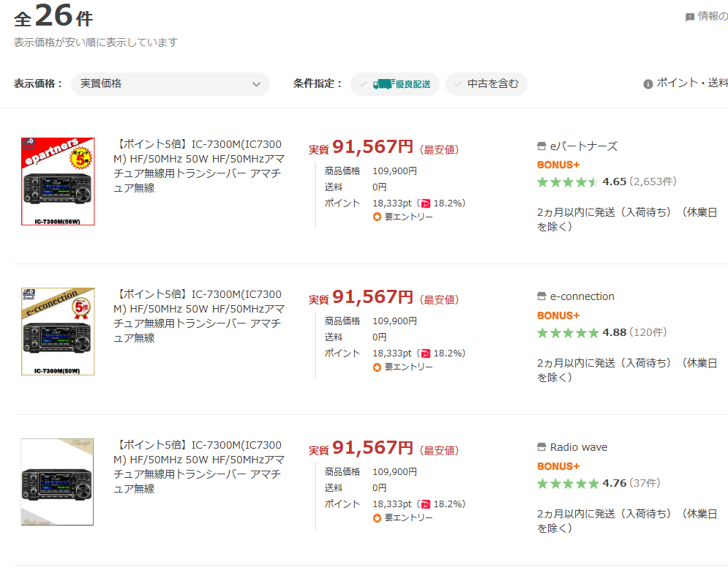The width and height of the screenshot is (728, 576).
Task: Open Radio wave IC-7300M product title link
Action: pos(199,467)
